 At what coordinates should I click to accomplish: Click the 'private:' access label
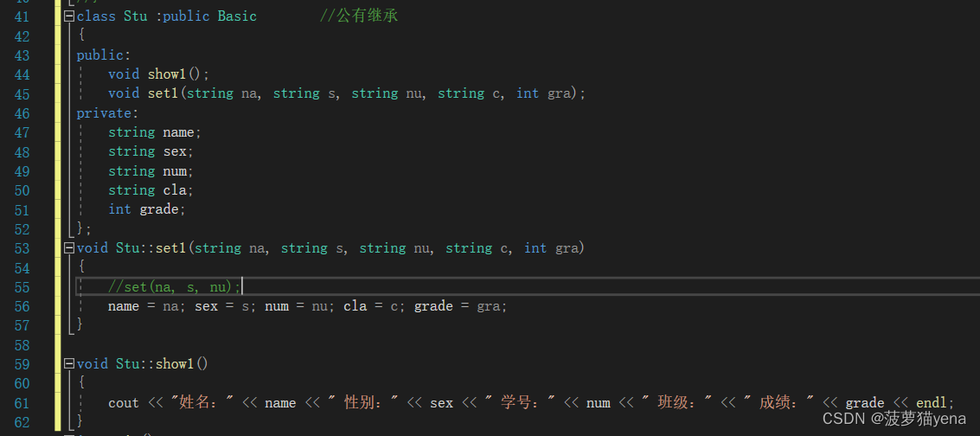click(108, 113)
